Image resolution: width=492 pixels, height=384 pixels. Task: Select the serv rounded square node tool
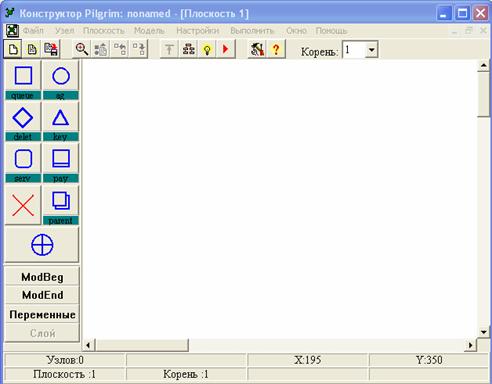23,163
